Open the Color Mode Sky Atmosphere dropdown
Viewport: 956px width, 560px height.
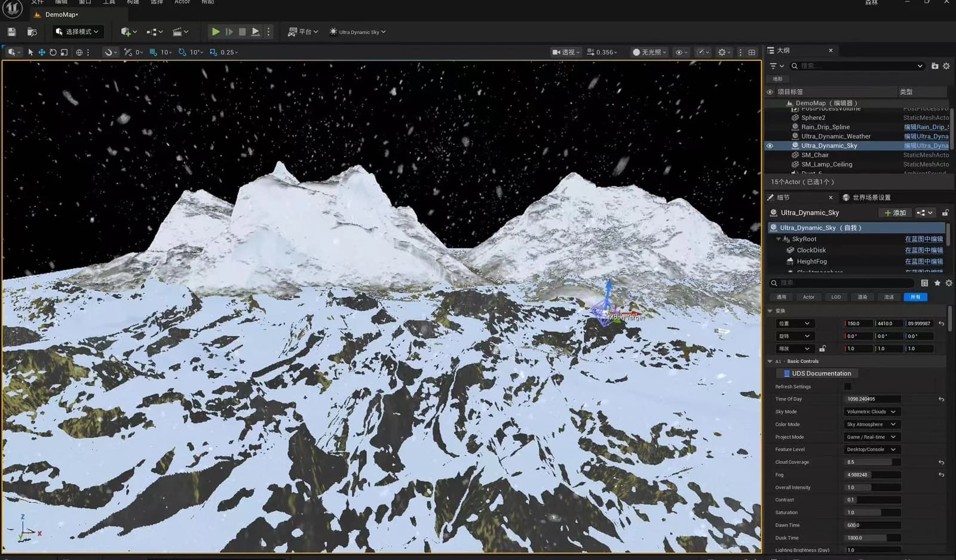click(x=872, y=424)
